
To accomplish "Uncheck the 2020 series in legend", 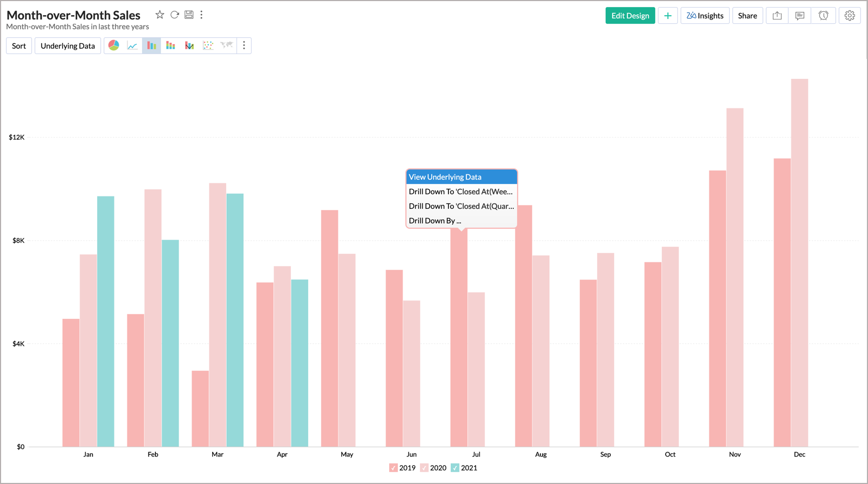I will tap(424, 468).
